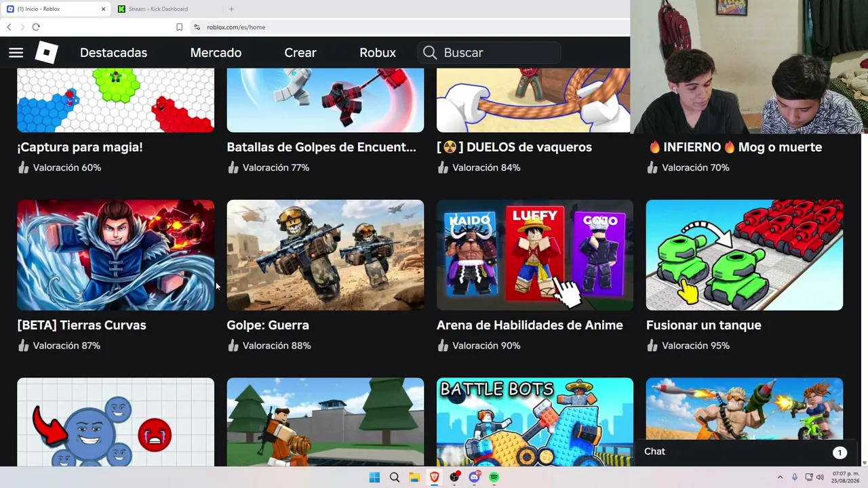Image resolution: width=868 pixels, height=488 pixels.
Task: Click the orange prisoner and pine trees thumbnail
Action: pos(325,422)
